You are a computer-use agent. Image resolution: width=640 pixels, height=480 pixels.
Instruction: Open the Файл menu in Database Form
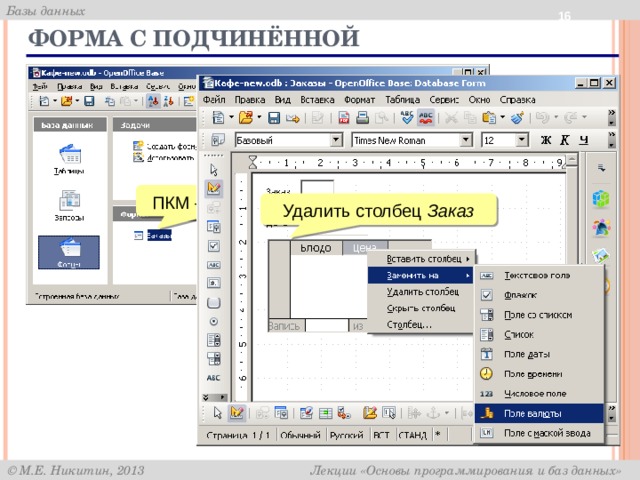(x=214, y=100)
